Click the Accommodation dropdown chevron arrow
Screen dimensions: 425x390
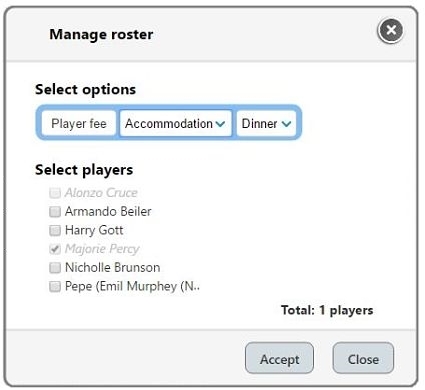click(x=220, y=124)
